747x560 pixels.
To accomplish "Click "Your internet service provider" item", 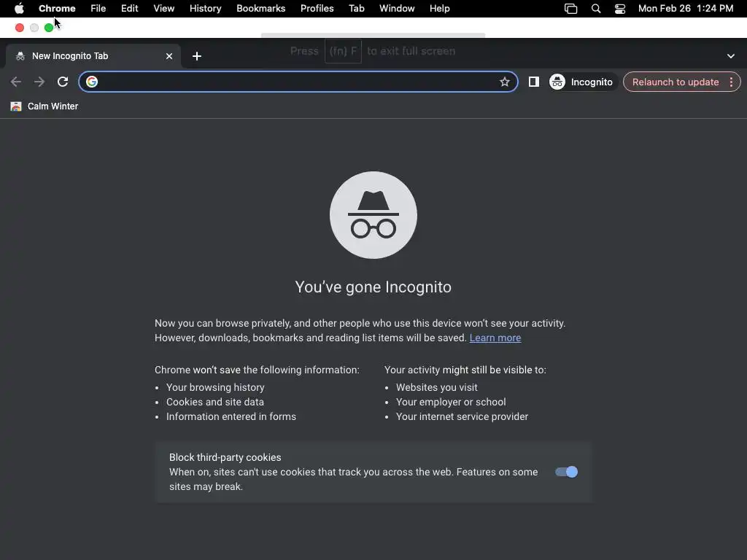I will click(462, 416).
